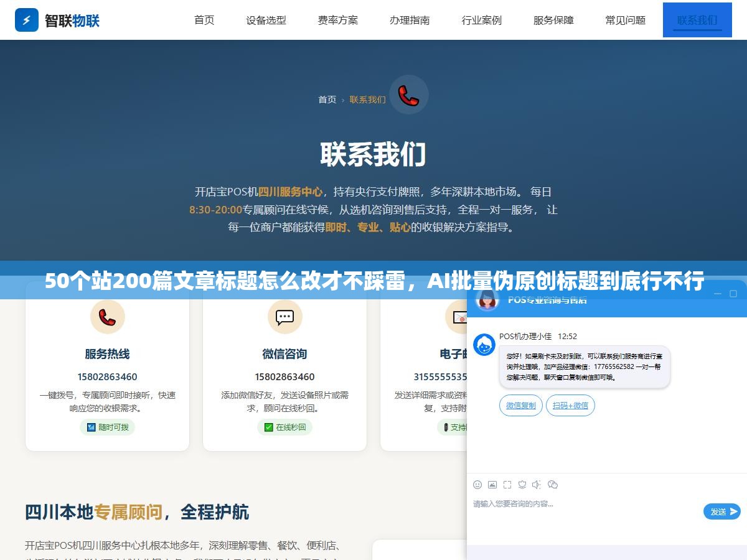Click the 服务热线 number 15802863460

point(107,376)
